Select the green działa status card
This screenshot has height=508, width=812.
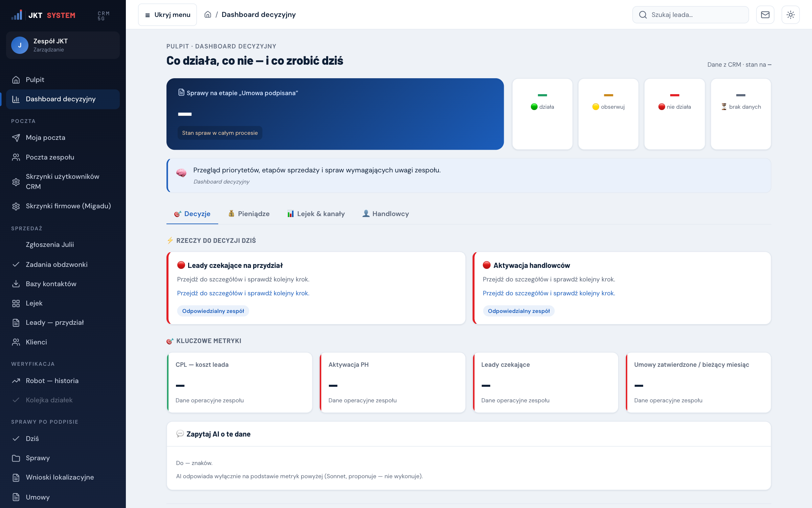tap(542, 114)
